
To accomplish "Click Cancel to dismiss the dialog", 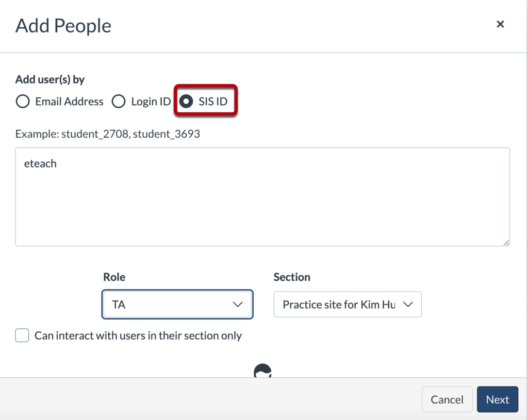I will (x=447, y=399).
